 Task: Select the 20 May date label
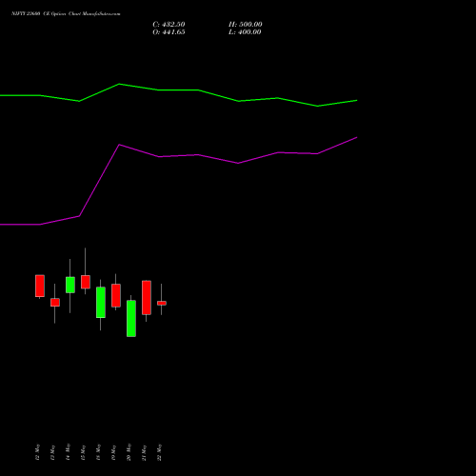(129, 452)
